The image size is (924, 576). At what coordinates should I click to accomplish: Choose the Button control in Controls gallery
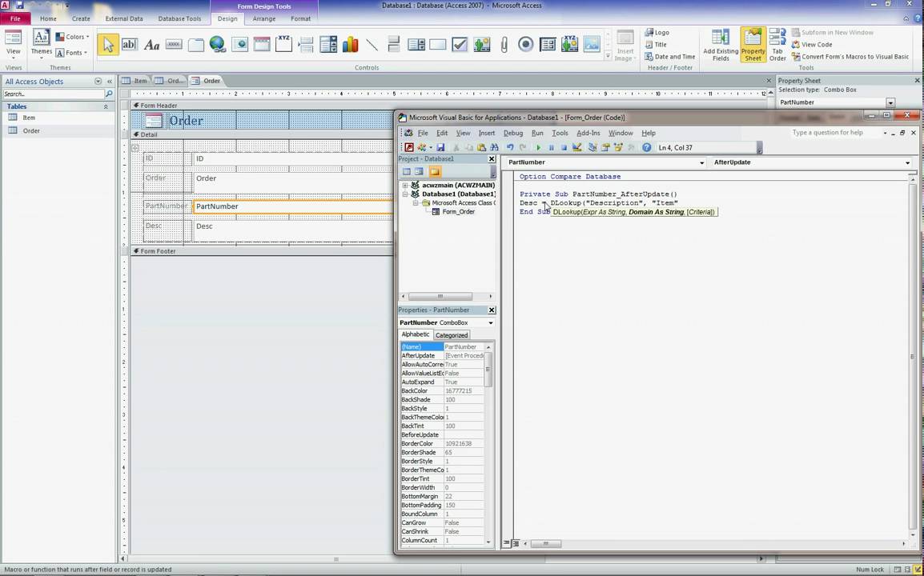pyautogui.click(x=174, y=44)
